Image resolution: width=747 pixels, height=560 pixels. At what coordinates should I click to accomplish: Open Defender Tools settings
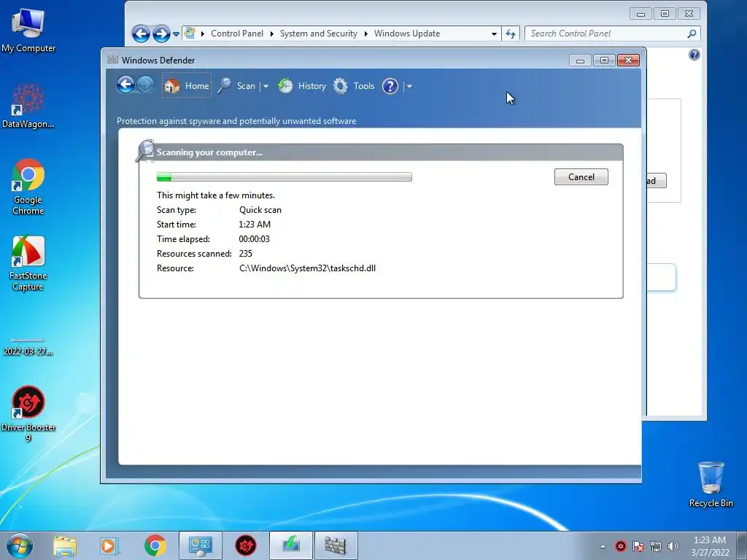354,86
